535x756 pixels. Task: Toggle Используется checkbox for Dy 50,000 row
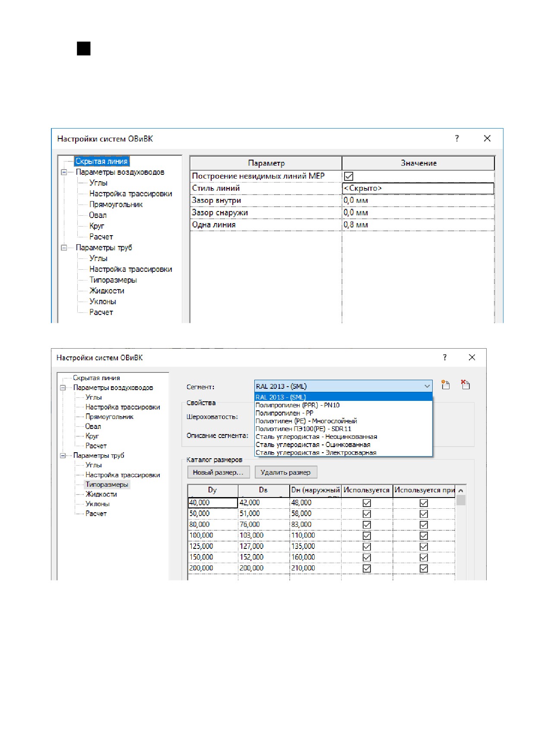coord(367,513)
